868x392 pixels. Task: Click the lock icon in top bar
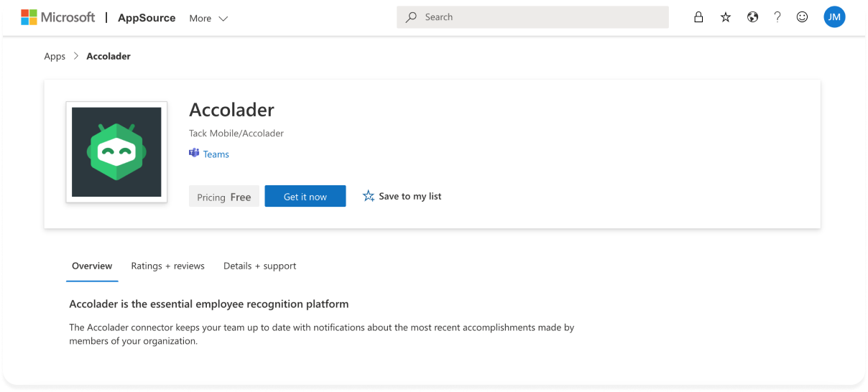click(698, 17)
